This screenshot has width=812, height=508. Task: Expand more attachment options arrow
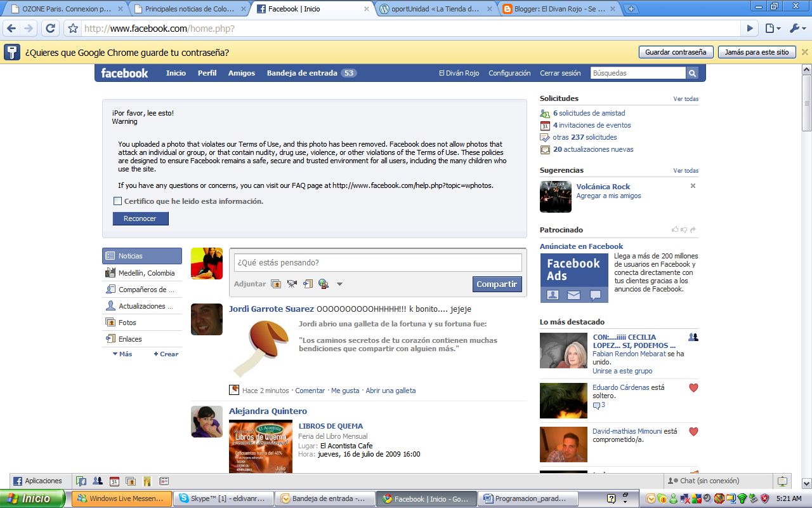[x=339, y=284]
